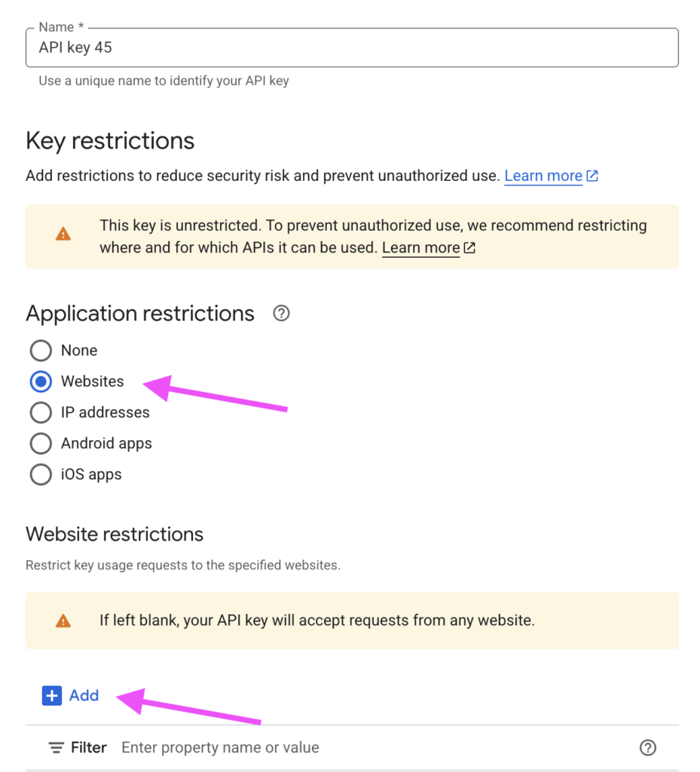Click the Filter lines icon
Viewport: 700px width, 772px height.
pyautogui.click(x=57, y=748)
